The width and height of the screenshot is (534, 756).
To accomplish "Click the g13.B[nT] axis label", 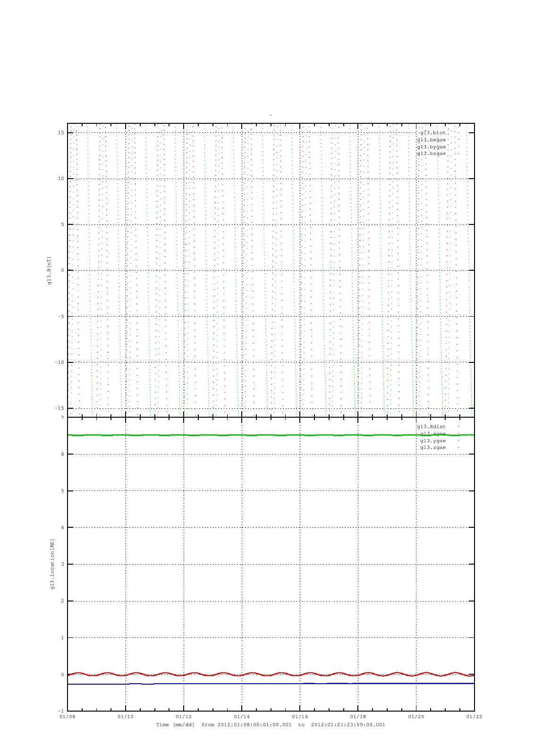I will coord(49,270).
